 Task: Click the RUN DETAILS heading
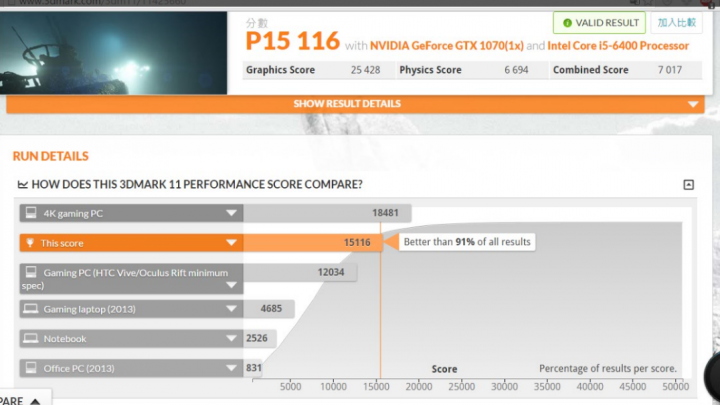pos(51,156)
